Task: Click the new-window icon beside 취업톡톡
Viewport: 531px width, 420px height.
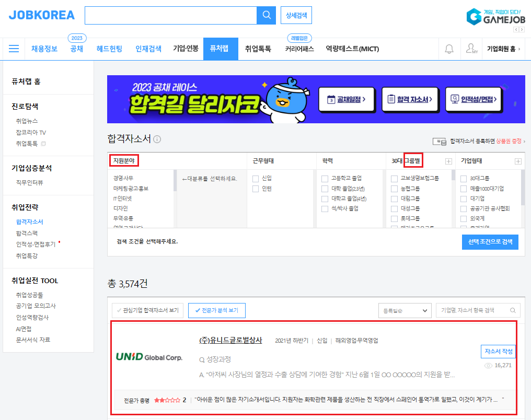Action: [43, 144]
